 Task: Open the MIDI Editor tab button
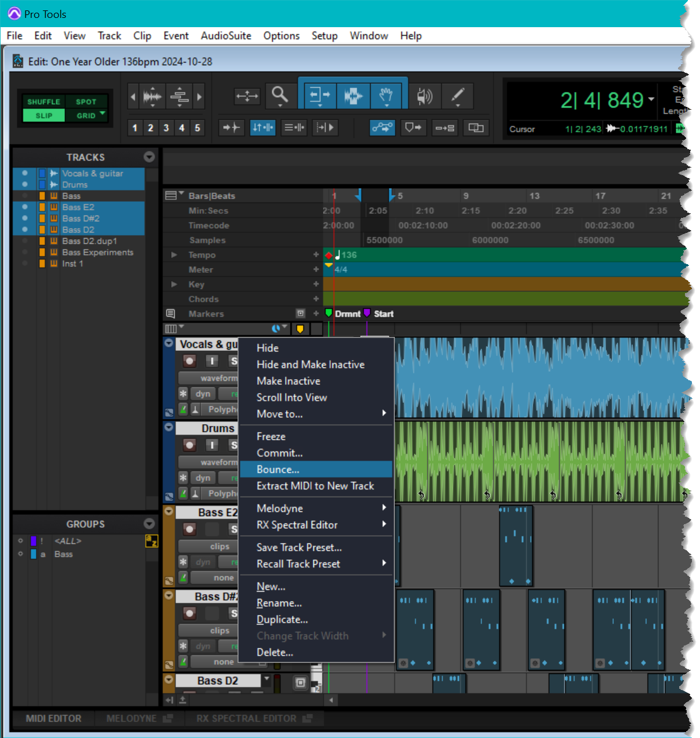54,718
